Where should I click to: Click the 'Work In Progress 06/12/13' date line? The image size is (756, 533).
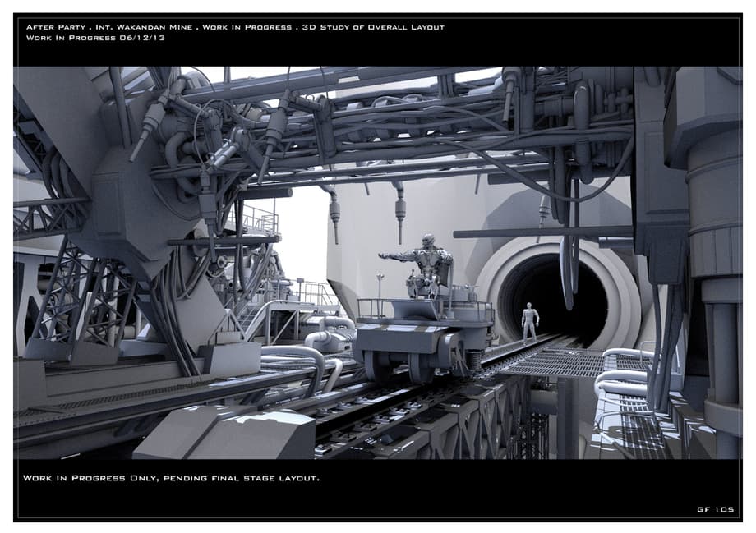(84, 38)
